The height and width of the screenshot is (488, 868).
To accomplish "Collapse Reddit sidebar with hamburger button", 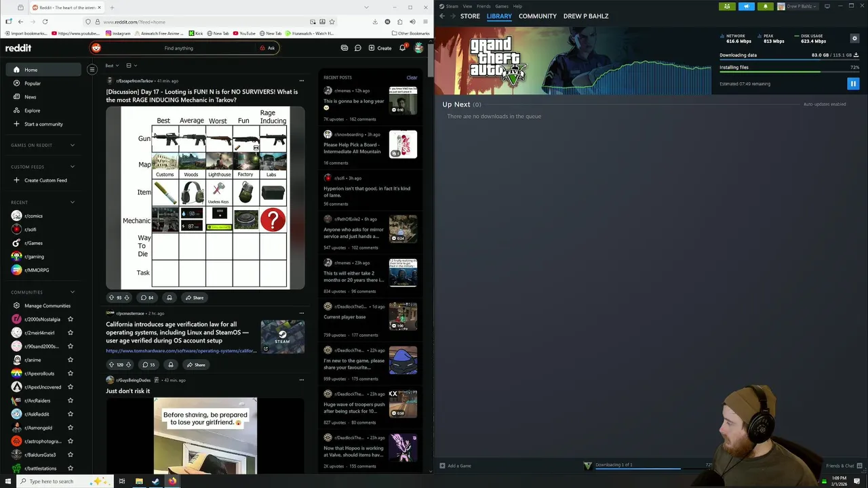I will 92,69.
